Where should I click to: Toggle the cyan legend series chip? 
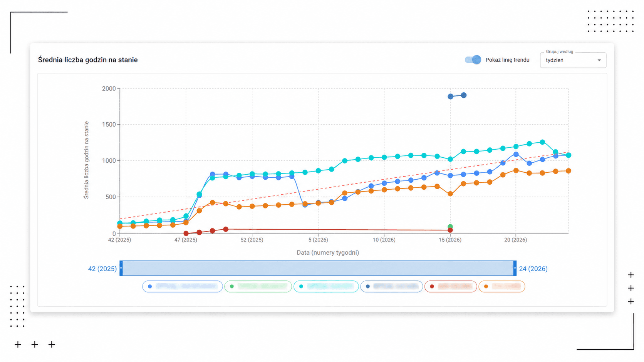tap(326, 286)
